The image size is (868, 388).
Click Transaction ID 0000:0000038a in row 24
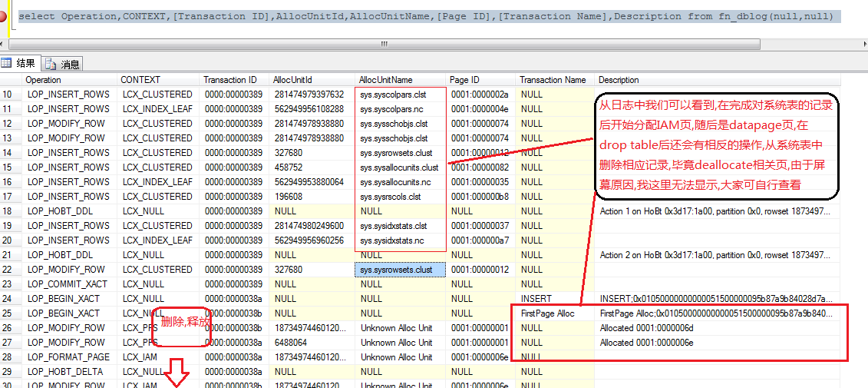[x=233, y=299]
